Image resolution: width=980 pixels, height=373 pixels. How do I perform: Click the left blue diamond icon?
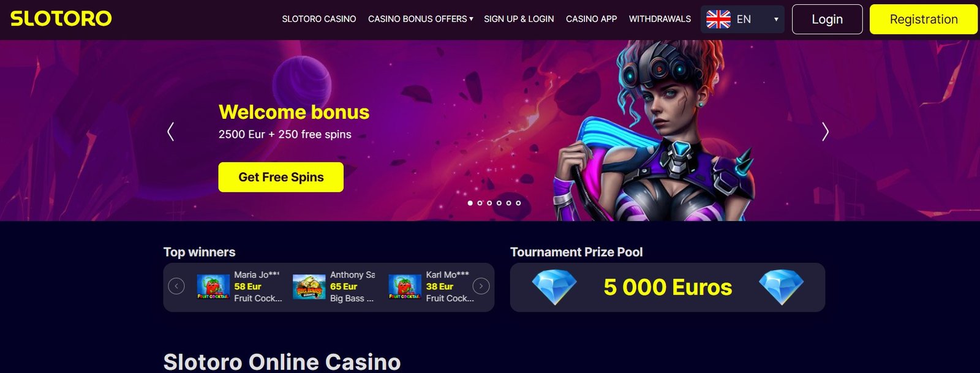tap(554, 287)
